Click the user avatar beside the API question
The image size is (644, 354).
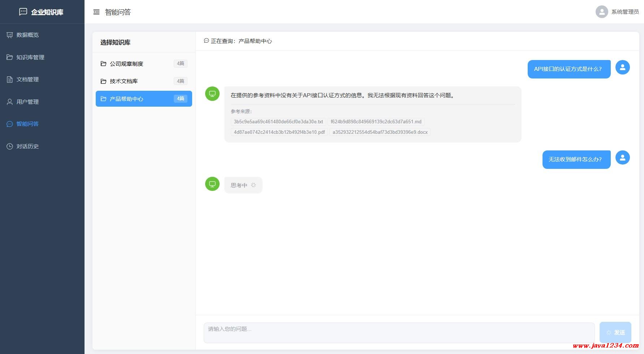(x=622, y=67)
